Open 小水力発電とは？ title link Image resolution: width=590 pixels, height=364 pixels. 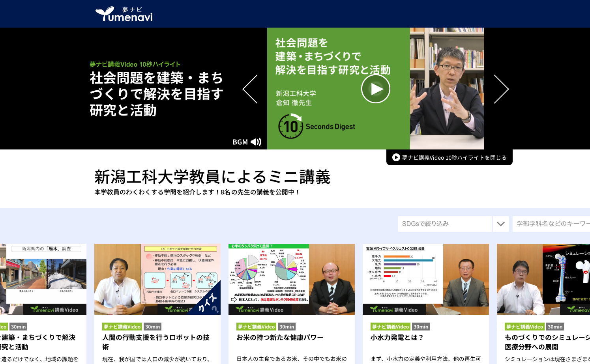click(397, 338)
